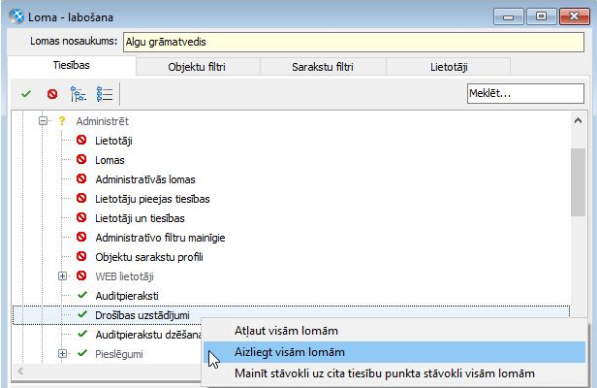Screen dimensions: 597x388
Task: Click the forbidden icon beside Lomas
Action: [81, 159]
